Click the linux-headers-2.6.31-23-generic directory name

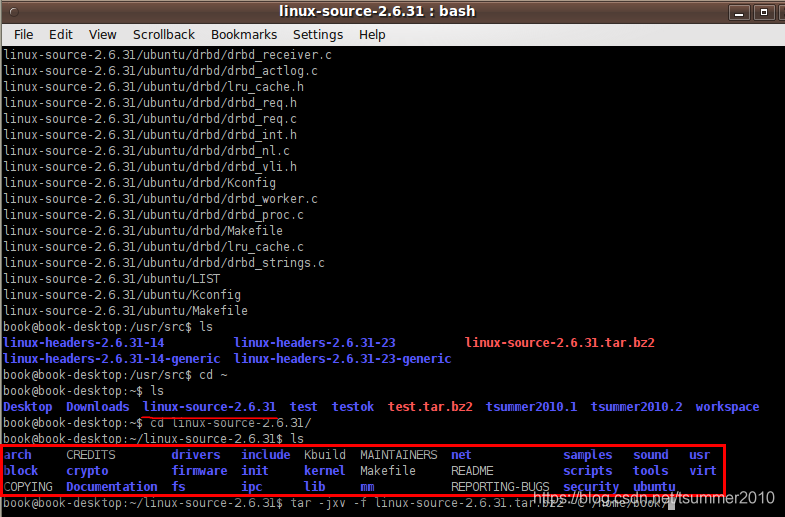pos(342,359)
